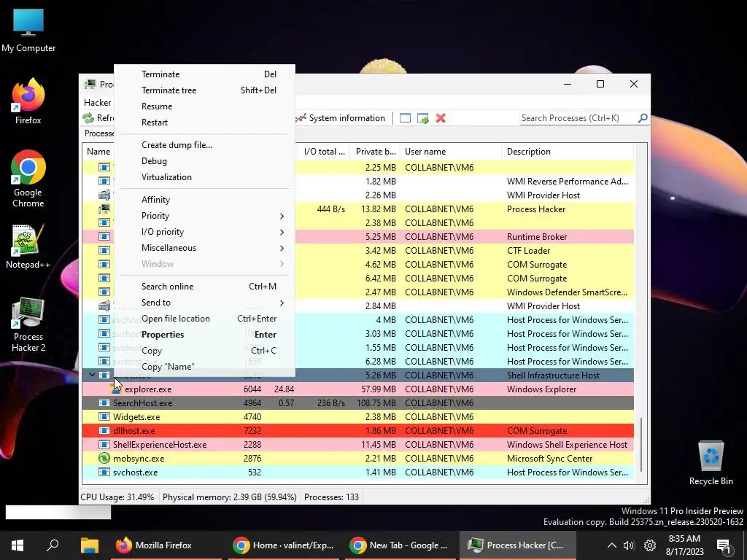The height and width of the screenshot is (560, 747).
Task: Click the find window toolbar icon
Action: tap(405, 118)
